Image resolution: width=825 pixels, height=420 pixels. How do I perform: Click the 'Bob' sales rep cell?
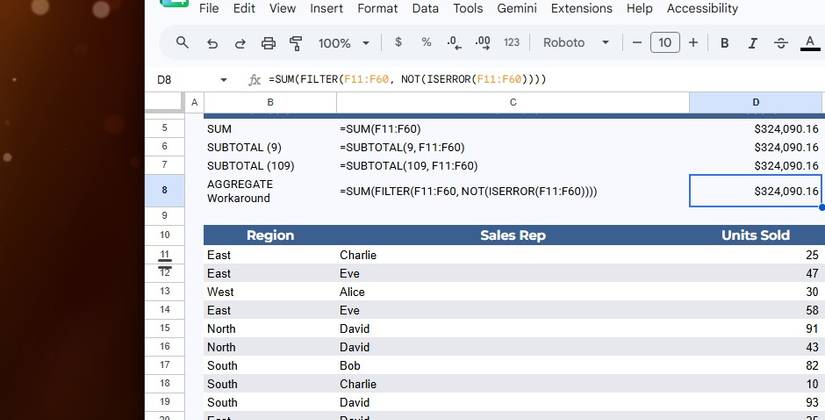pyautogui.click(x=512, y=366)
